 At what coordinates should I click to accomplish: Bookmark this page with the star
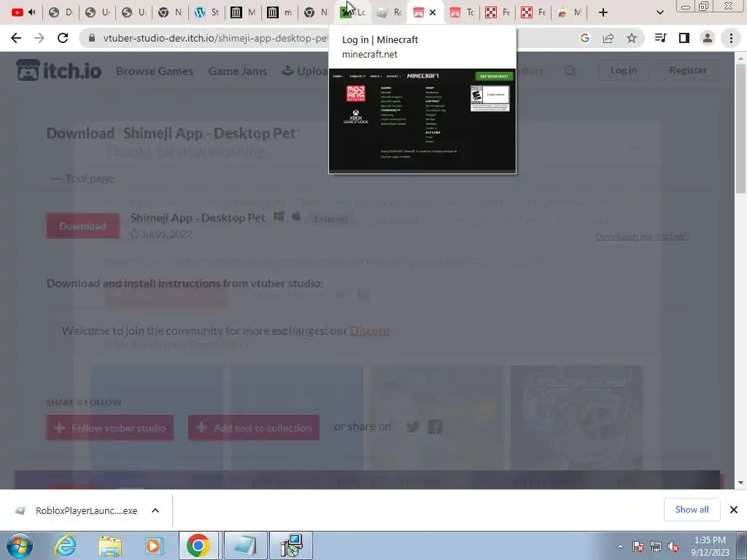point(632,38)
